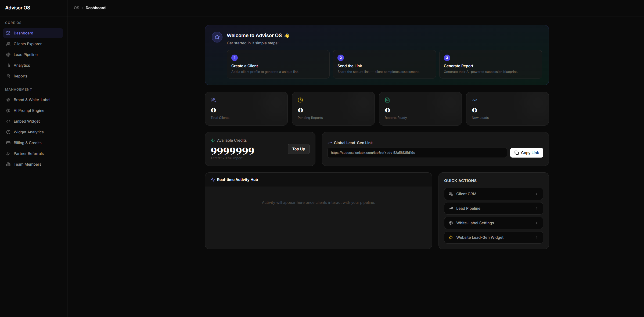Select Partner Referrals menu item

click(33, 154)
